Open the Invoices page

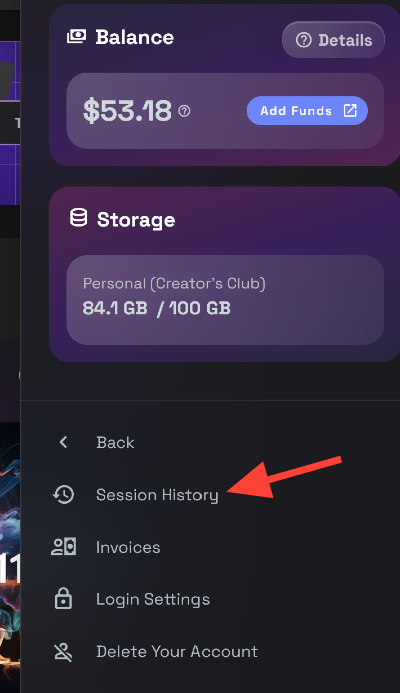click(x=128, y=548)
